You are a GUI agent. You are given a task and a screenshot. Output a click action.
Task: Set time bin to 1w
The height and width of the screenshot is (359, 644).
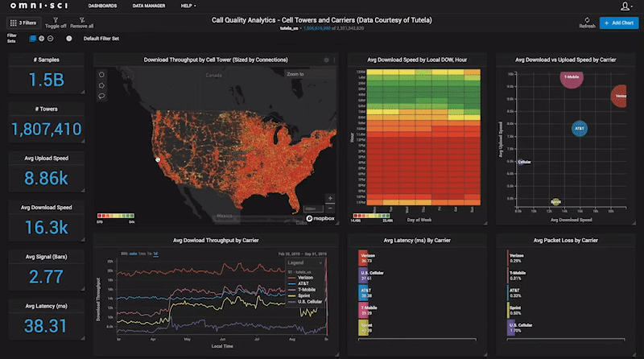pos(150,254)
